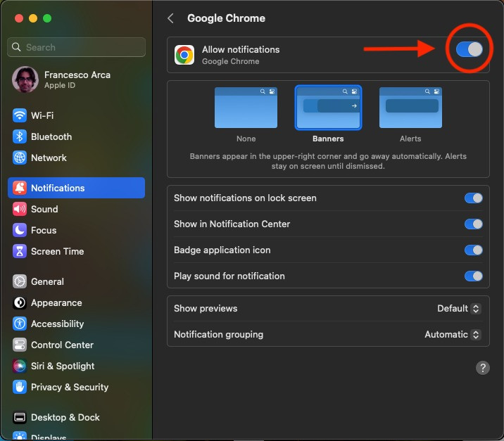Minimize window with yellow button
This screenshot has height=441, width=504.
pos(33,18)
